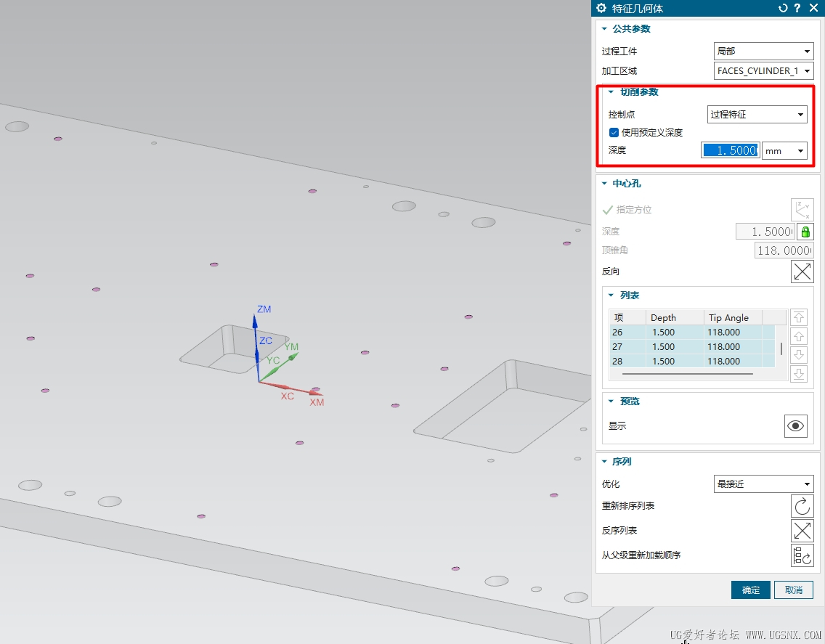Click the reorder list circular arrow icon
The image size is (825, 644).
pos(802,506)
